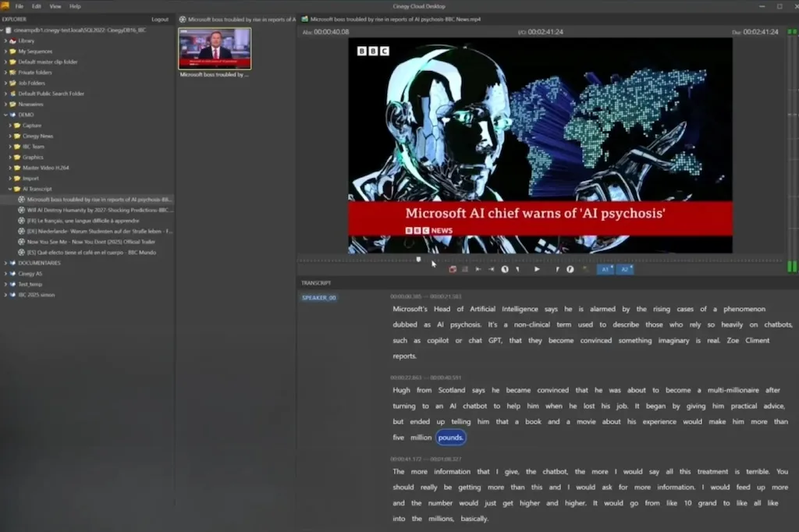Viewport: 799px width, 532px height.
Task: Select the Microsoft boss video thumbnail
Action: tap(215, 48)
